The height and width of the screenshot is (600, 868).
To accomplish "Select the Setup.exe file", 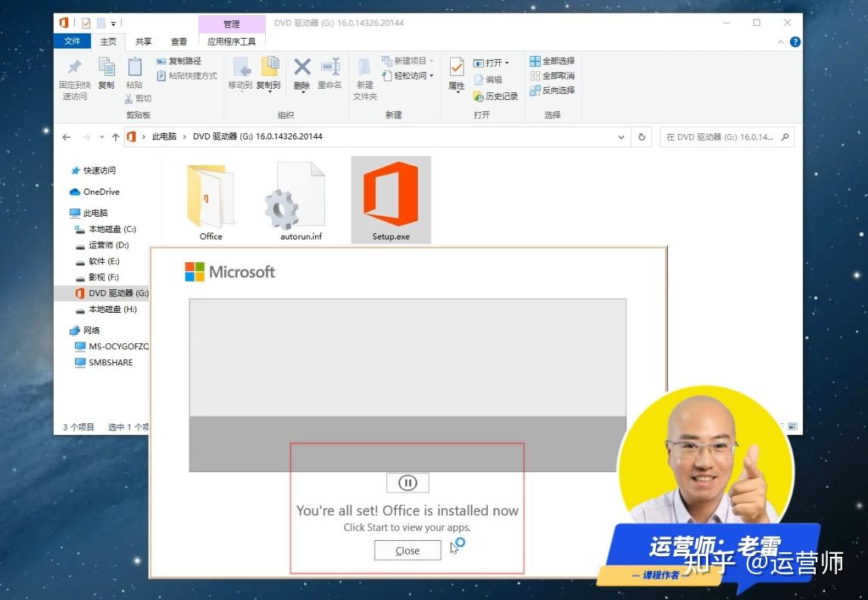I will pyautogui.click(x=391, y=200).
